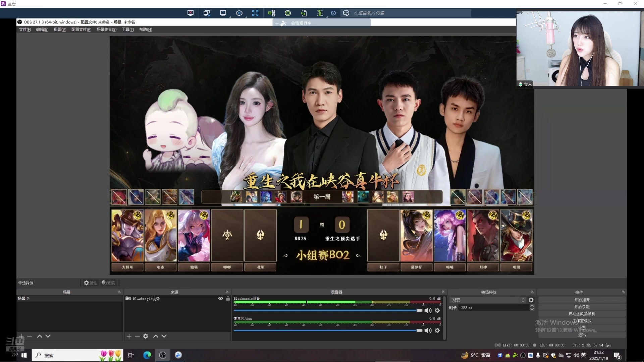Screen dimensions: 644x362
Task: Pop out the 混音器 dock panel
Action: tap(443, 292)
